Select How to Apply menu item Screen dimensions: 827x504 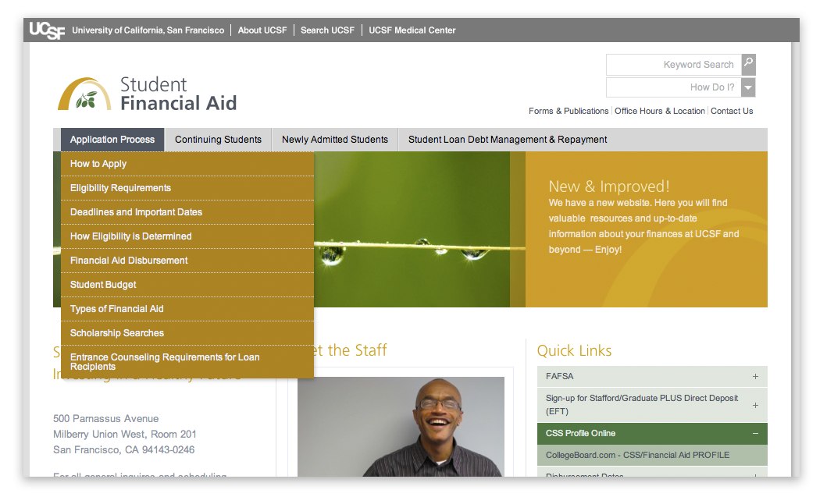tap(98, 164)
